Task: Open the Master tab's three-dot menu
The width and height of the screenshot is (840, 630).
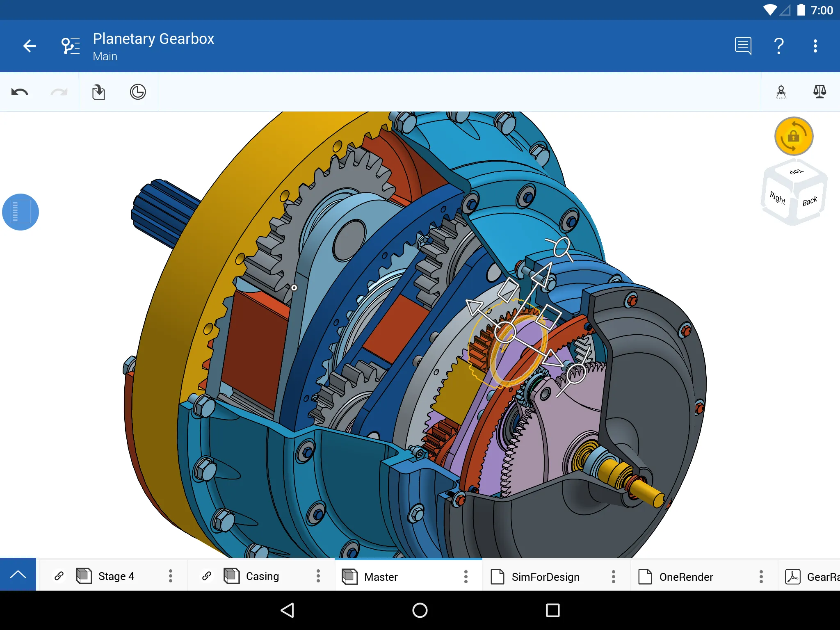Action: (466, 576)
